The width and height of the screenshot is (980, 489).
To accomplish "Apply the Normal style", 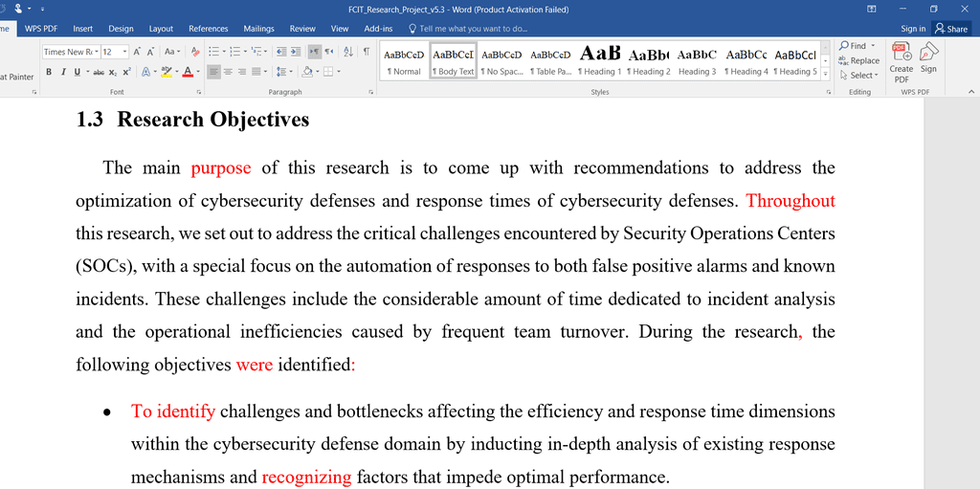I will [x=404, y=60].
